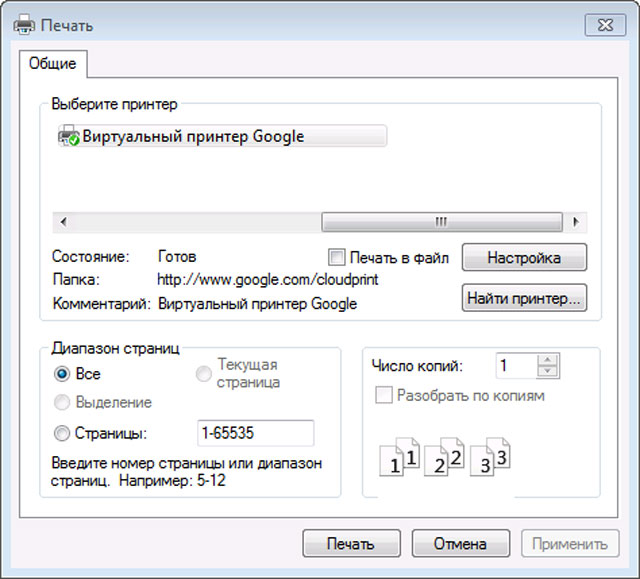Click the collate preview pages illustration

click(445, 457)
